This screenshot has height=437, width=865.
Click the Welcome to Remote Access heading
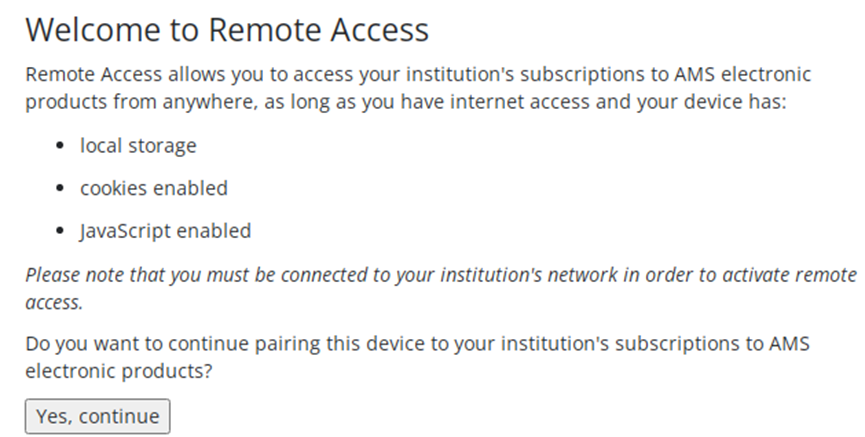pyautogui.click(x=227, y=30)
